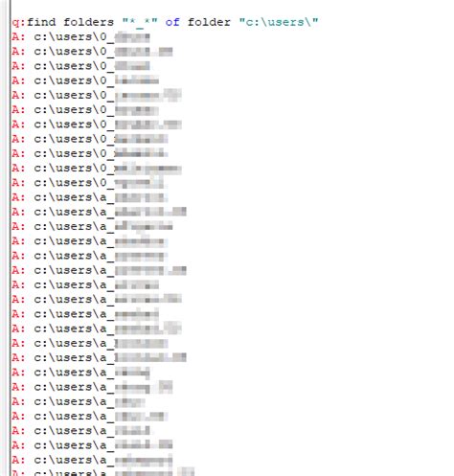Click red "A:" of first a_ result
This screenshot has width=454, height=476.
pos(18,198)
